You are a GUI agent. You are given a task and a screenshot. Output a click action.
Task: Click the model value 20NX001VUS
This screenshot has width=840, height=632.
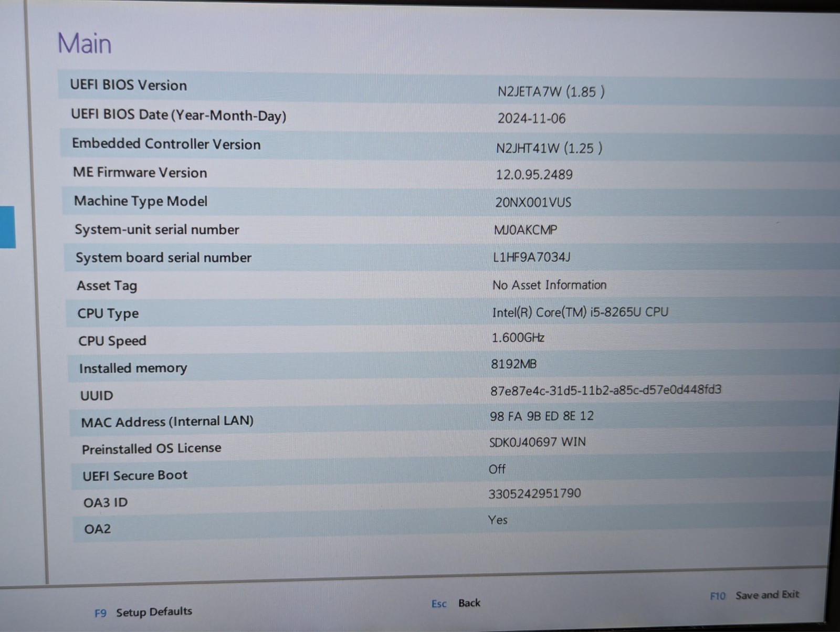point(533,203)
